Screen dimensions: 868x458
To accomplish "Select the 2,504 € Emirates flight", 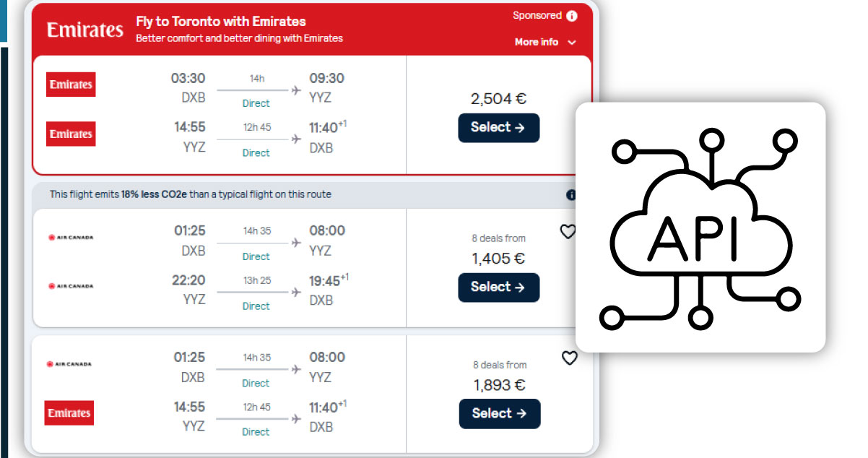I will click(x=498, y=127).
